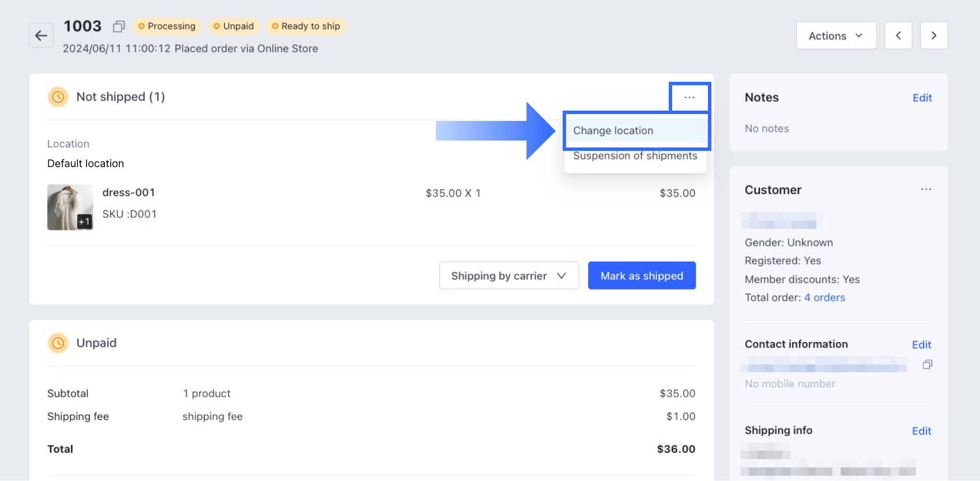980x481 pixels.
Task: Open the Actions dropdown
Action: (836, 36)
